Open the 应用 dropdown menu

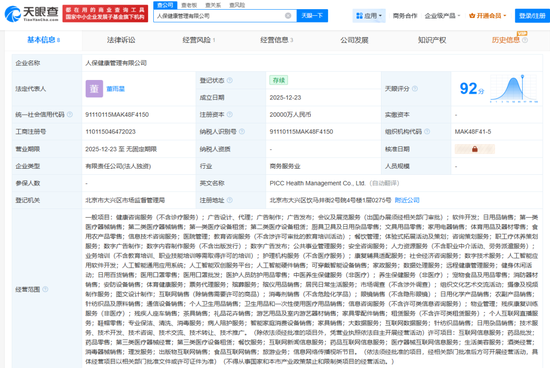369,16
